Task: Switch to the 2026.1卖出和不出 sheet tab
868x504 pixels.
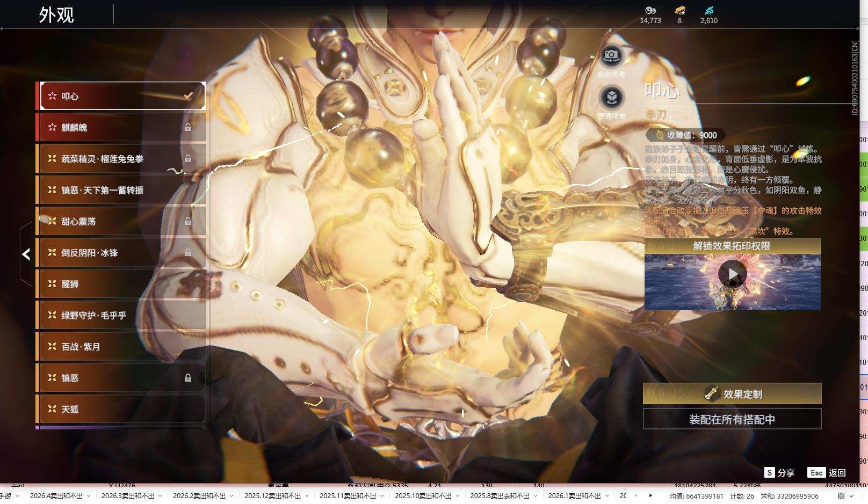Action: 575,496
